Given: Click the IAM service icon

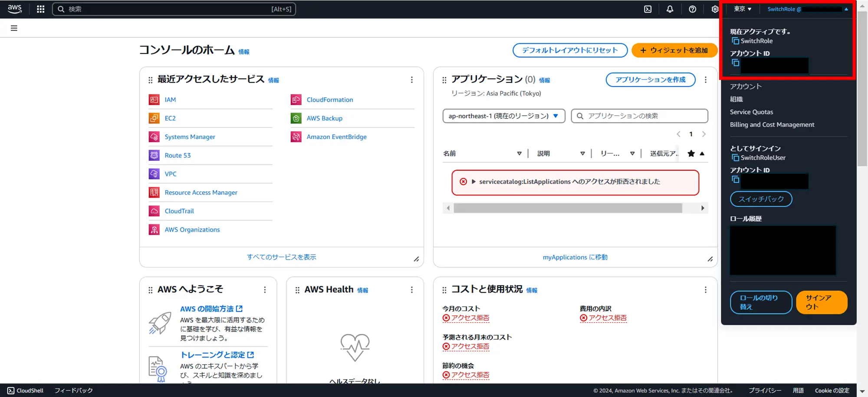Looking at the screenshot, I should (154, 100).
